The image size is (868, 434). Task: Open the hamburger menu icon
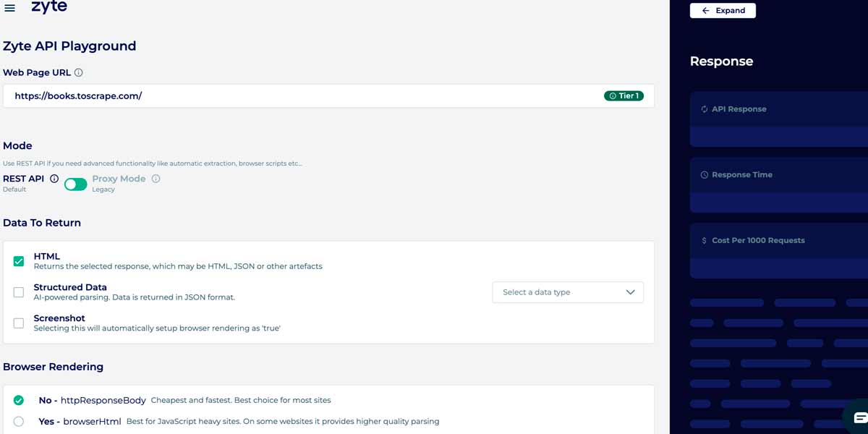pyautogui.click(x=10, y=9)
